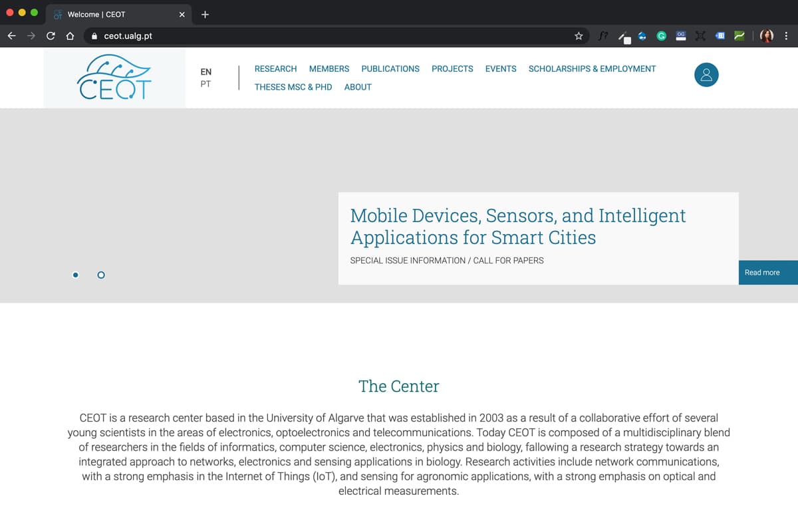Switch to the second carousel slide dot

pyautogui.click(x=101, y=275)
